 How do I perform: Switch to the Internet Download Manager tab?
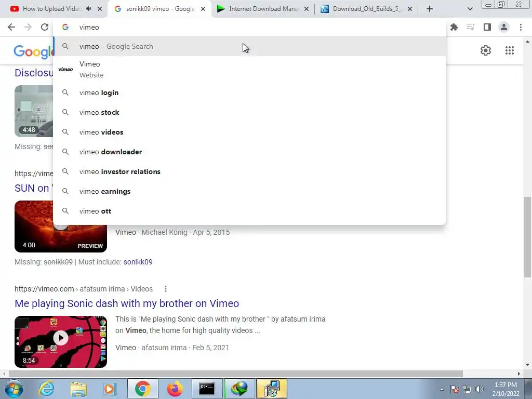point(262,9)
